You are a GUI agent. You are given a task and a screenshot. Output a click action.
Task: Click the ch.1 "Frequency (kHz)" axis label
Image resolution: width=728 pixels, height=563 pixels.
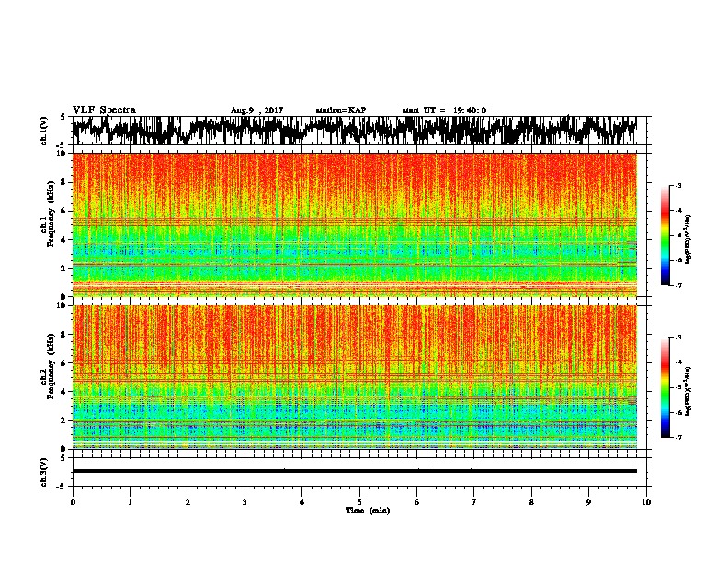tap(51, 213)
